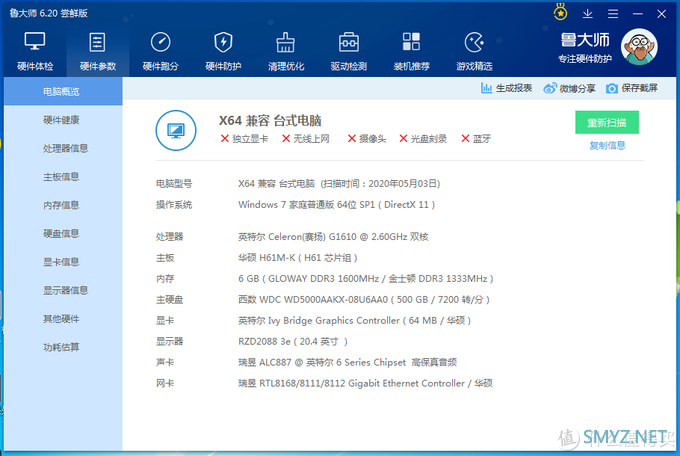This screenshot has height=456, width=680.
Task: Click the 鲁大师 mascot avatar
Action: tap(639, 47)
